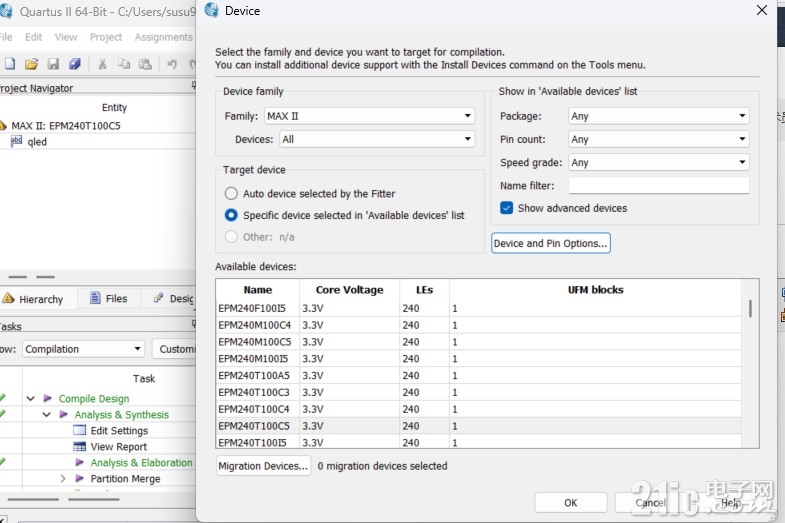Click the Analysis & Elaboration play arrow

(80, 462)
